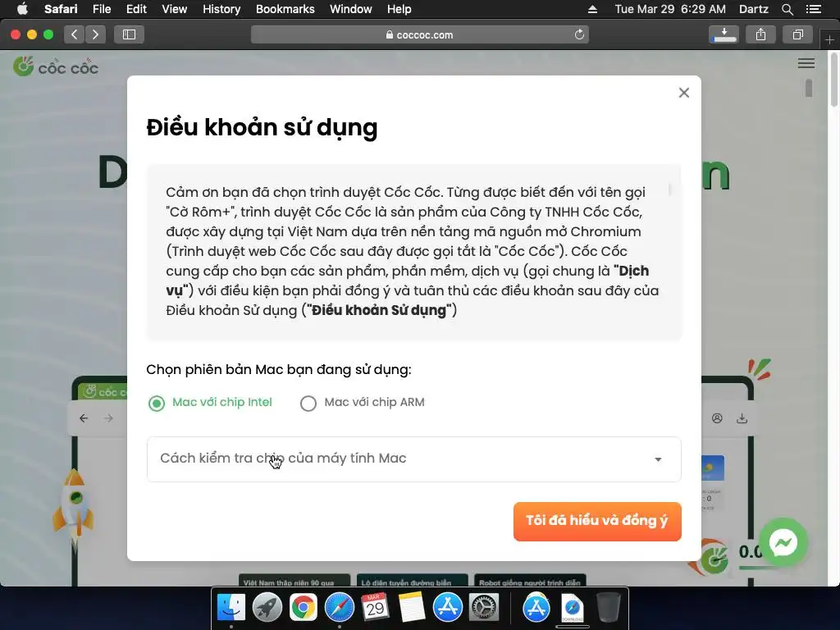Go back with Safari back arrow
Screen dimensions: 840x630
75,34
